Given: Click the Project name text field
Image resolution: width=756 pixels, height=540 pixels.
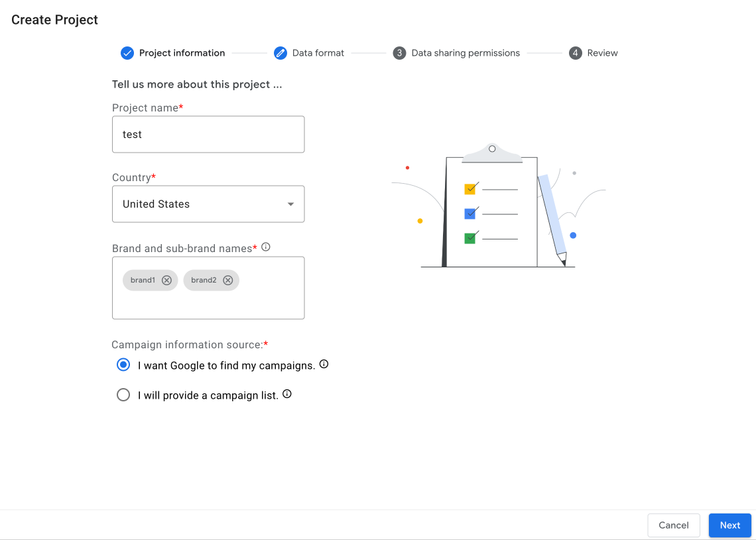Looking at the screenshot, I should [x=208, y=135].
